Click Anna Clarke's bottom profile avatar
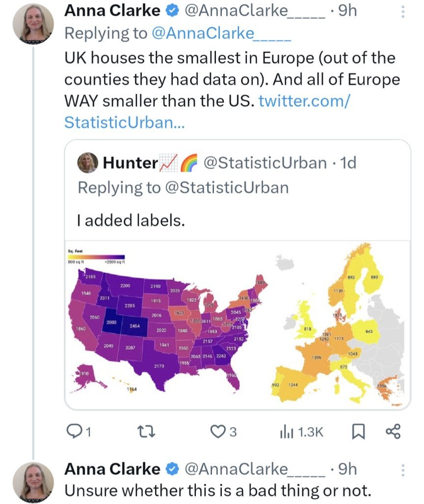 (33, 483)
